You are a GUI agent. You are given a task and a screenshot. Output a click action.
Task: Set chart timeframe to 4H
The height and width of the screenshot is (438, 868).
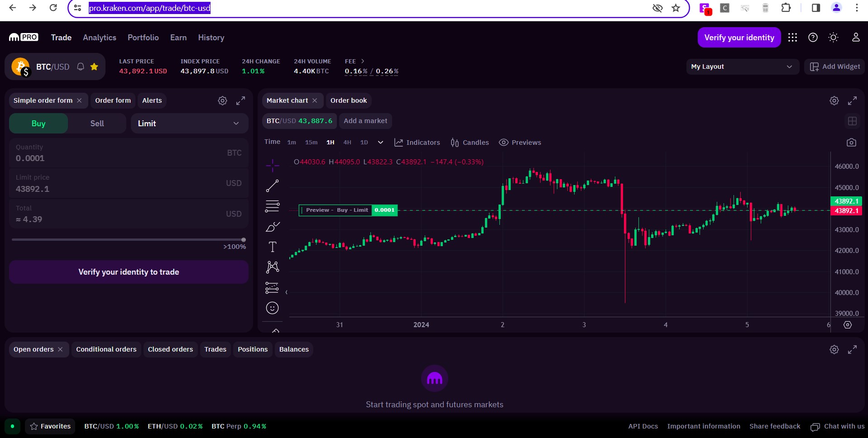(x=347, y=143)
